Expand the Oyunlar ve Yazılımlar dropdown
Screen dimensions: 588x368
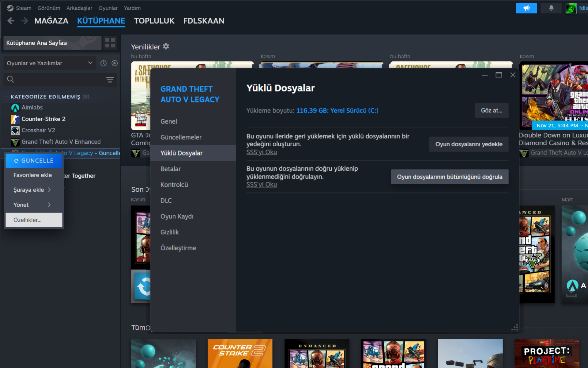(50, 63)
